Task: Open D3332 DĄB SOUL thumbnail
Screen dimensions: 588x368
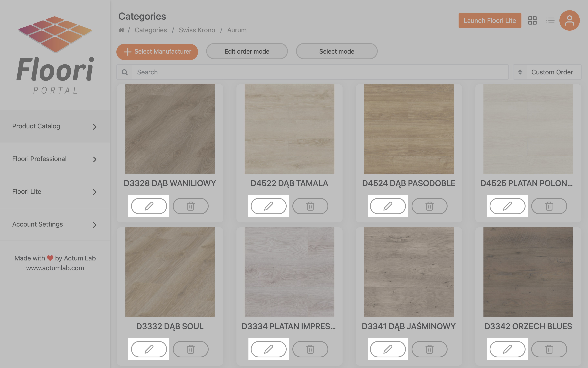Action: click(170, 272)
